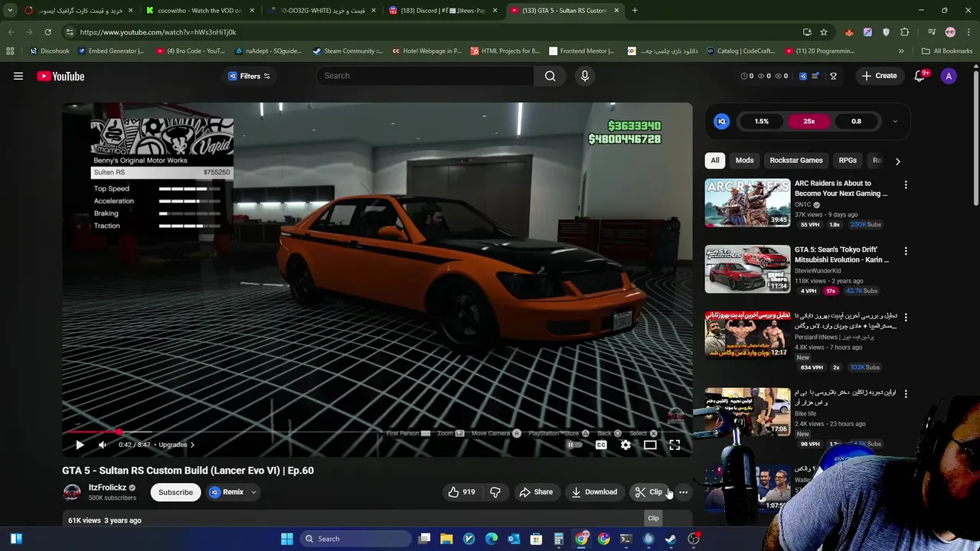Image resolution: width=980 pixels, height=551 pixels.
Task: Open File Explorer from taskbar
Action: tap(446, 539)
